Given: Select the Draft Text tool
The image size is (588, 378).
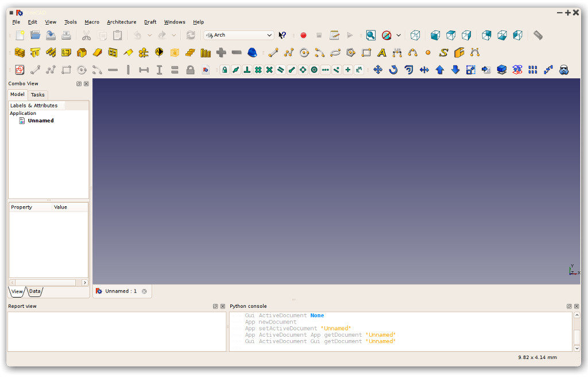Looking at the screenshot, I should tap(382, 53).
